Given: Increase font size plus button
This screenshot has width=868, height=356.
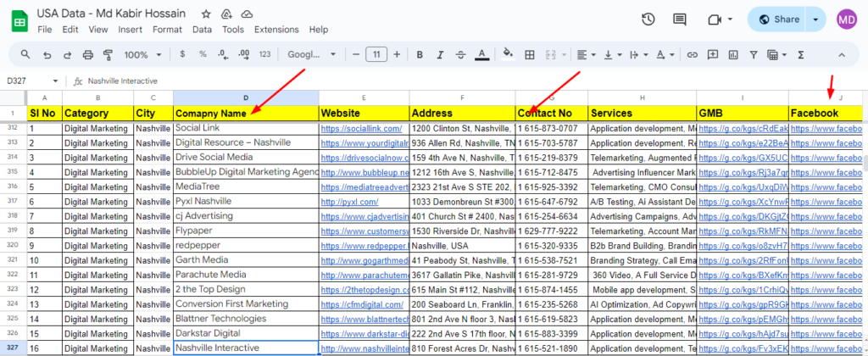Looking at the screenshot, I should 397,54.
